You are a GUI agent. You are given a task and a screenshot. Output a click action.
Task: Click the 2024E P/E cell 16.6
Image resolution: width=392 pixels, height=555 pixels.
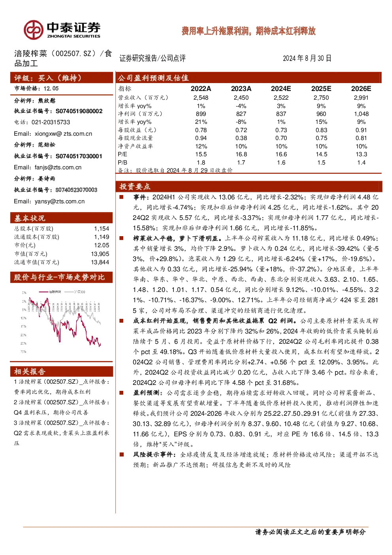(281, 154)
